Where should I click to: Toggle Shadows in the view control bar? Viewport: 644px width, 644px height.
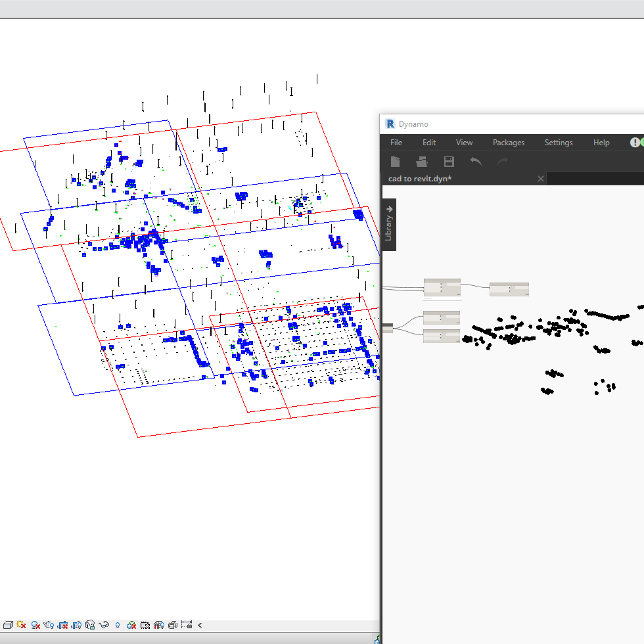(x=34, y=625)
